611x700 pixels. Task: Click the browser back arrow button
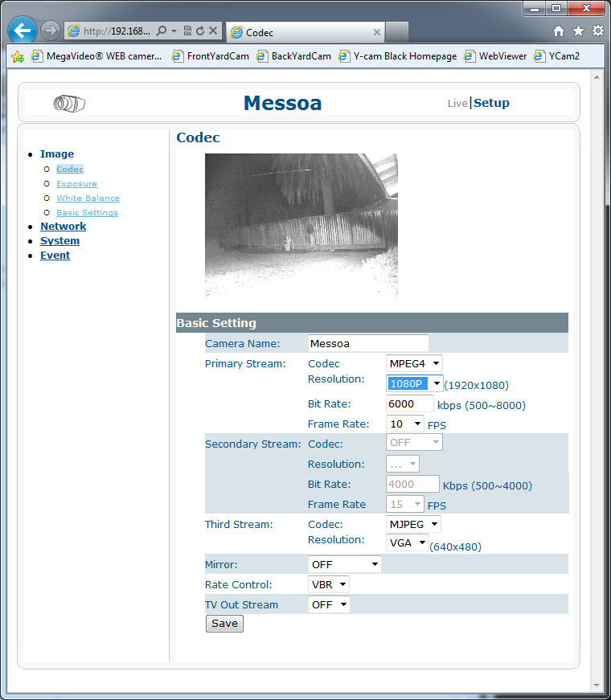pyautogui.click(x=23, y=31)
